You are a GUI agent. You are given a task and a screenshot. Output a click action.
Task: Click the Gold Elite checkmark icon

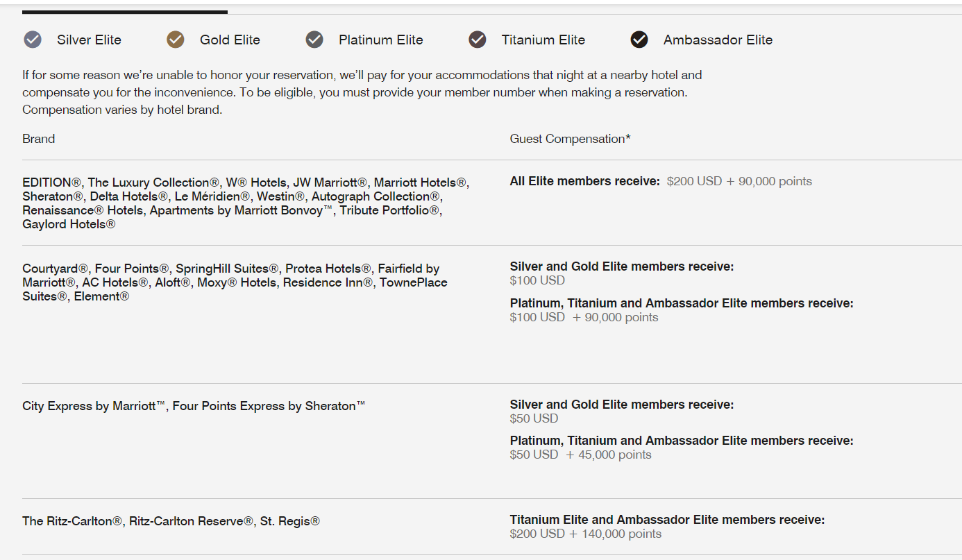[x=176, y=40]
